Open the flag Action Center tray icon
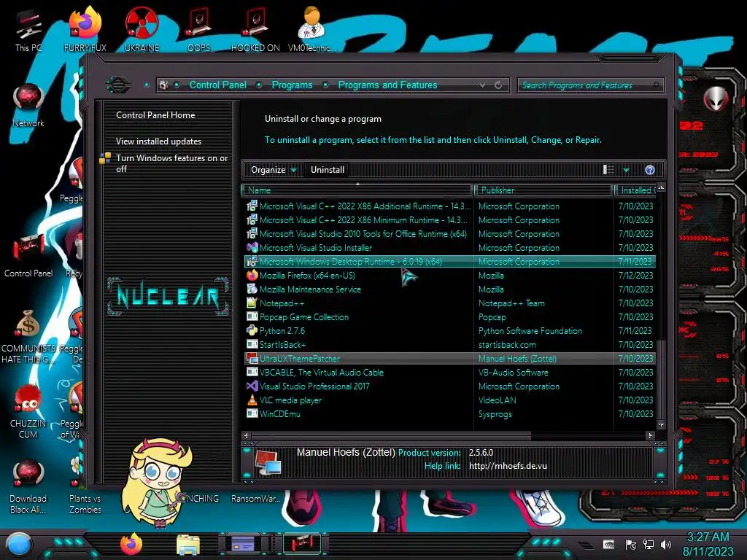This screenshot has width=747, height=560. [631, 544]
